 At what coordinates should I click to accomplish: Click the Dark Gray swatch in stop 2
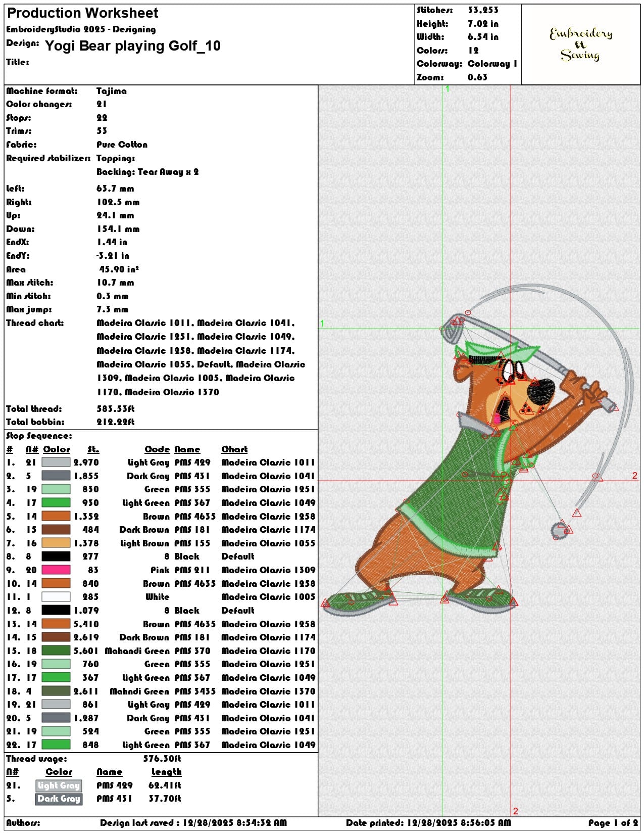coord(56,476)
